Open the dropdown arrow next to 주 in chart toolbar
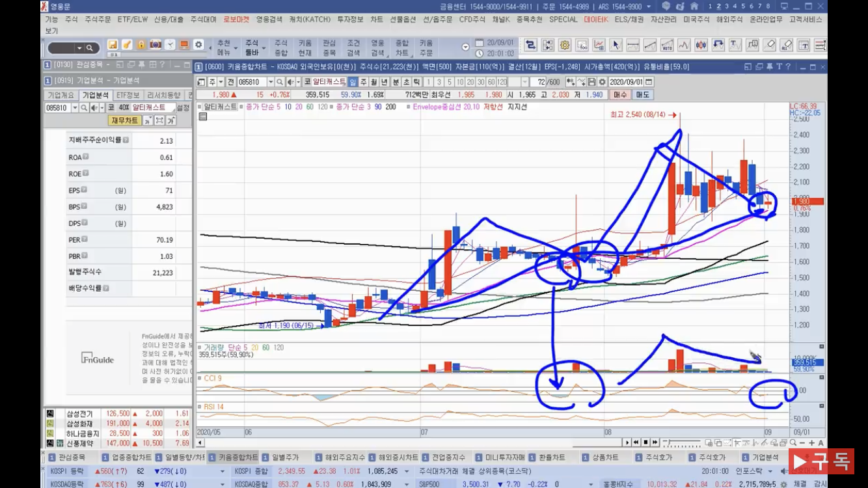This screenshot has height=488, width=868. [x=221, y=82]
